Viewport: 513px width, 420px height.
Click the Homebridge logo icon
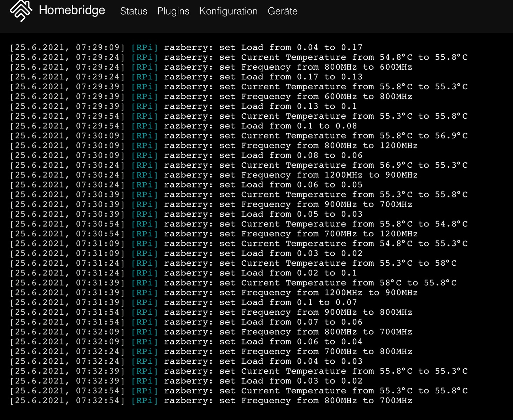pos(21,10)
